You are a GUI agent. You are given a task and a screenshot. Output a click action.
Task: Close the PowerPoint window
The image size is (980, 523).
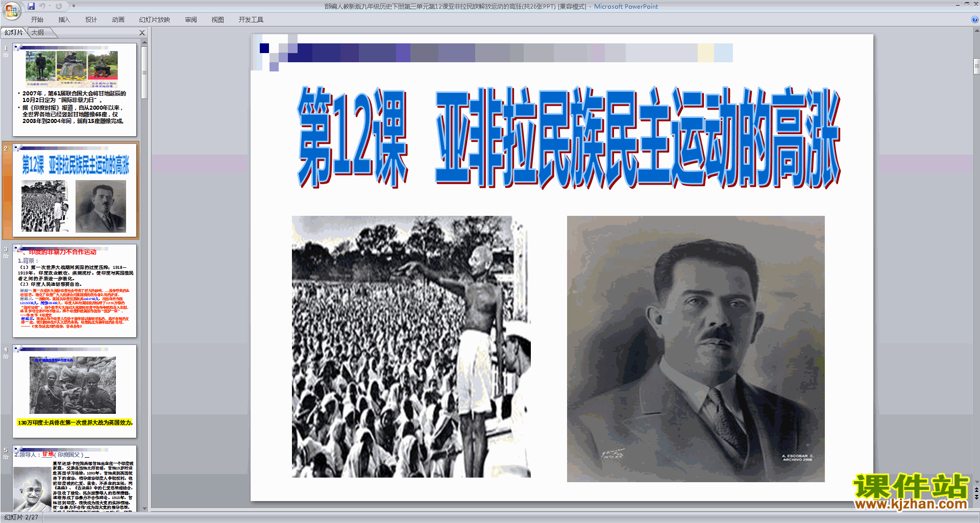(x=976, y=4)
